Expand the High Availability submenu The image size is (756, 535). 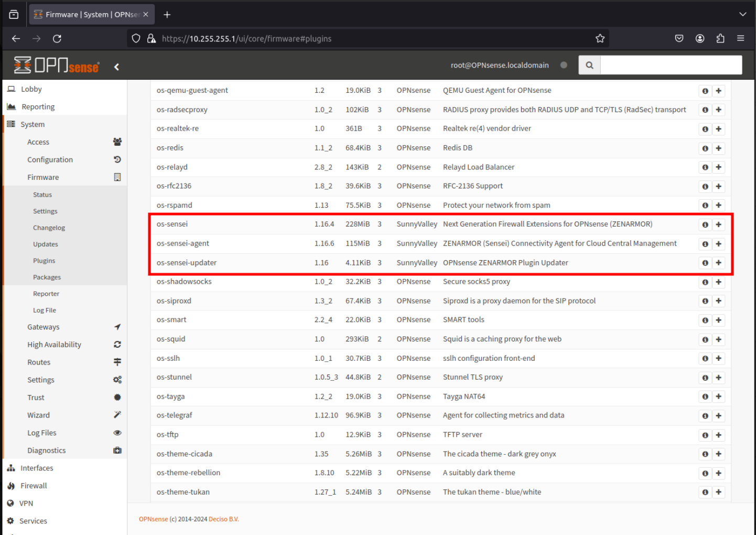click(x=64, y=345)
